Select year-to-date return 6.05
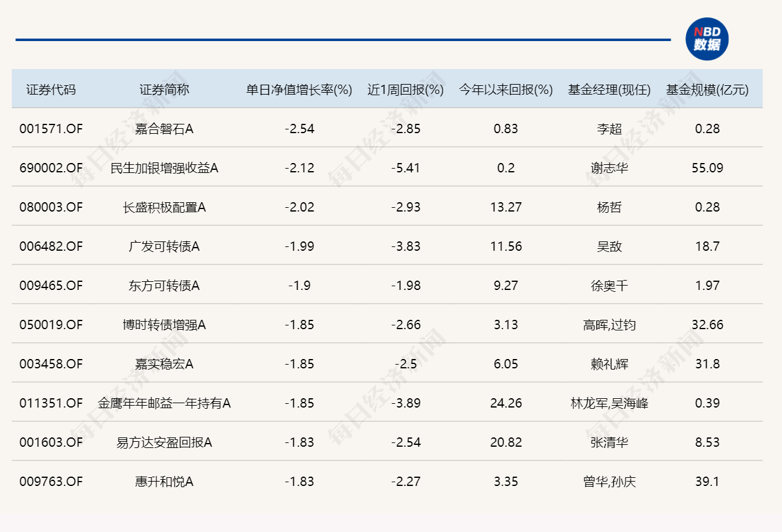 click(x=506, y=364)
